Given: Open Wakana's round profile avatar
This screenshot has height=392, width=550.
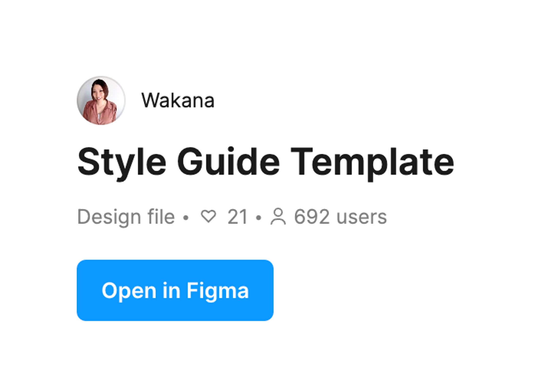Looking at the screenshot, I should click(101, 100).
